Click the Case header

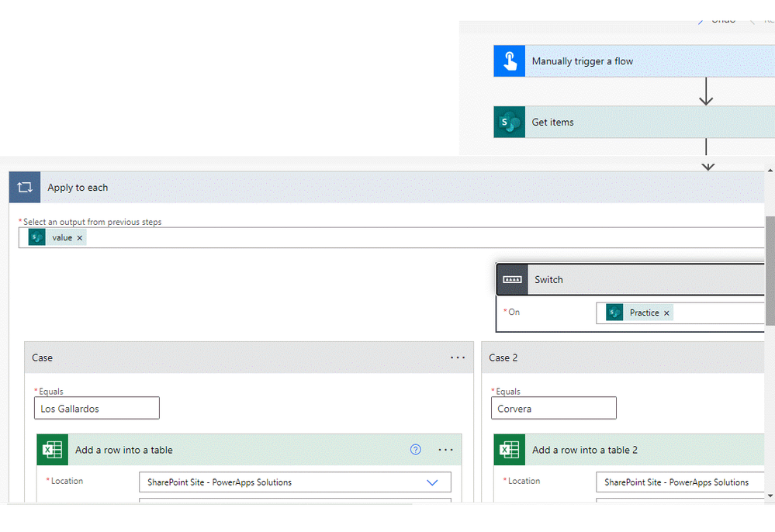tap(249, 358)
